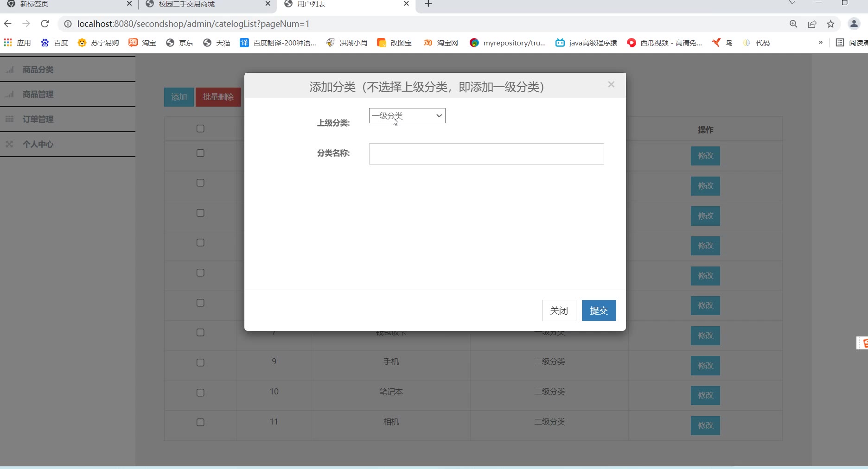This screenshot has height=469, width=868.
Task: Click the browser back arrow
Action: (x=8, y=24)
